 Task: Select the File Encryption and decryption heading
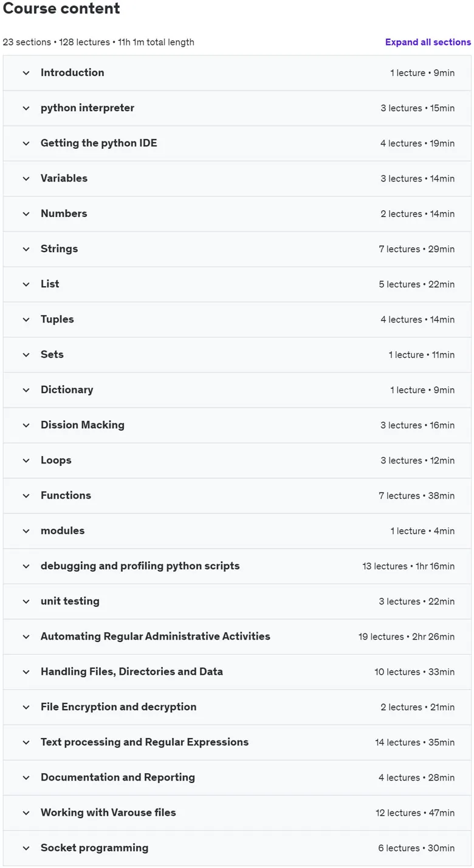tap(118, 706)
